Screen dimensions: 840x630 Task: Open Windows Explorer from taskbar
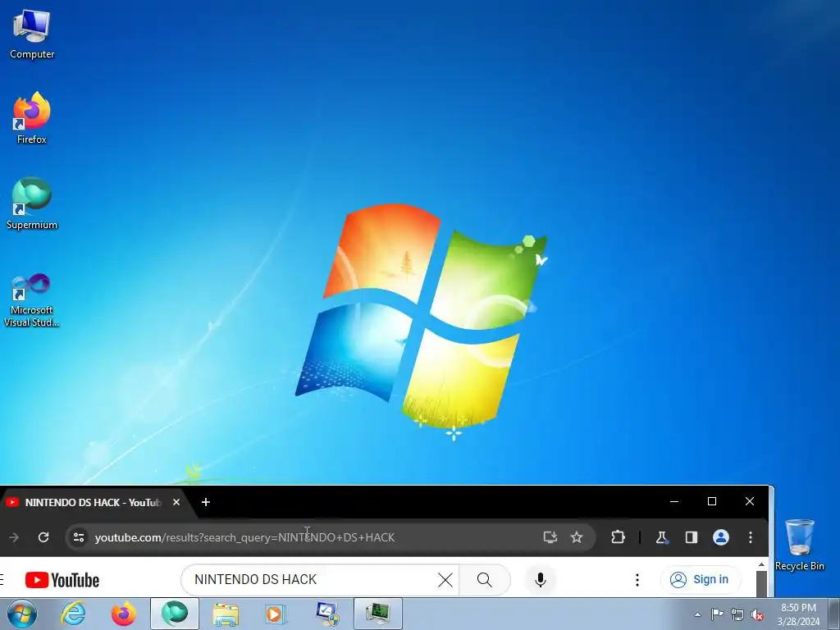[x=226, y=614]
